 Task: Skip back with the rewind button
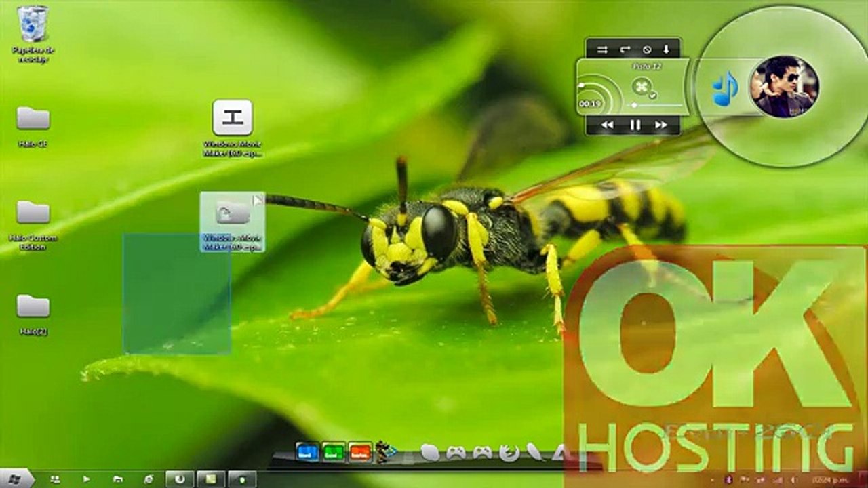click(608, 125)
